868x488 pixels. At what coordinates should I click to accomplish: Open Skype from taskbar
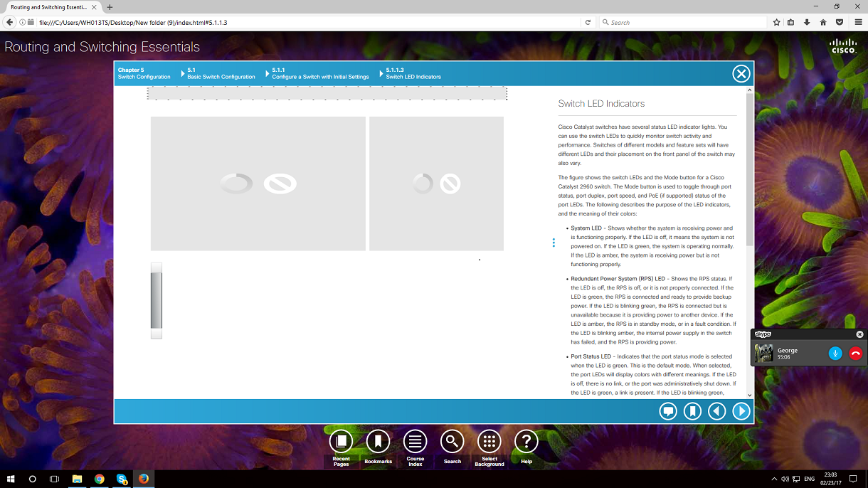[x=122, y=479]
